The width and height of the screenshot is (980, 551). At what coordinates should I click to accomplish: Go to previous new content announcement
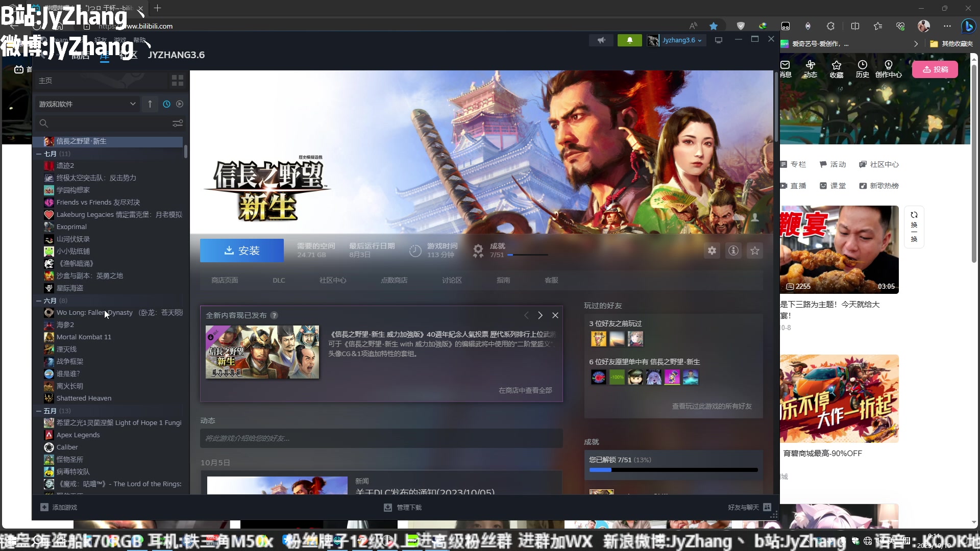pyautogui.click(x=526, y=315)
